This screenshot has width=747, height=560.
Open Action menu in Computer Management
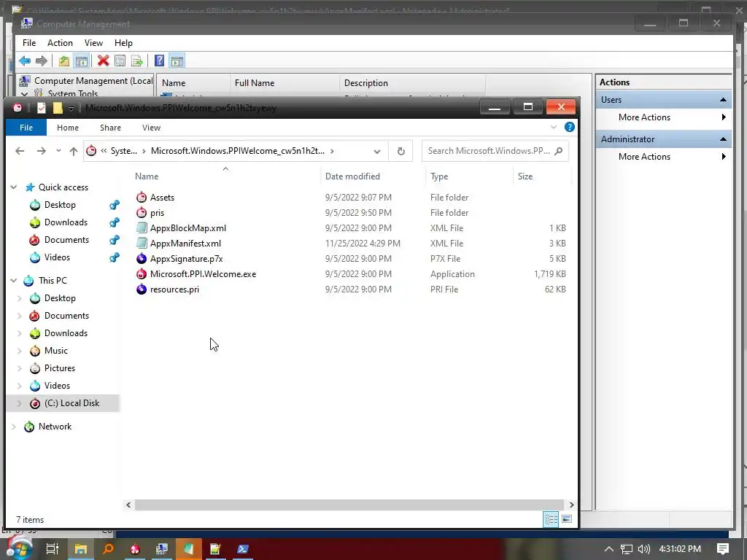(x=60, y=43)
